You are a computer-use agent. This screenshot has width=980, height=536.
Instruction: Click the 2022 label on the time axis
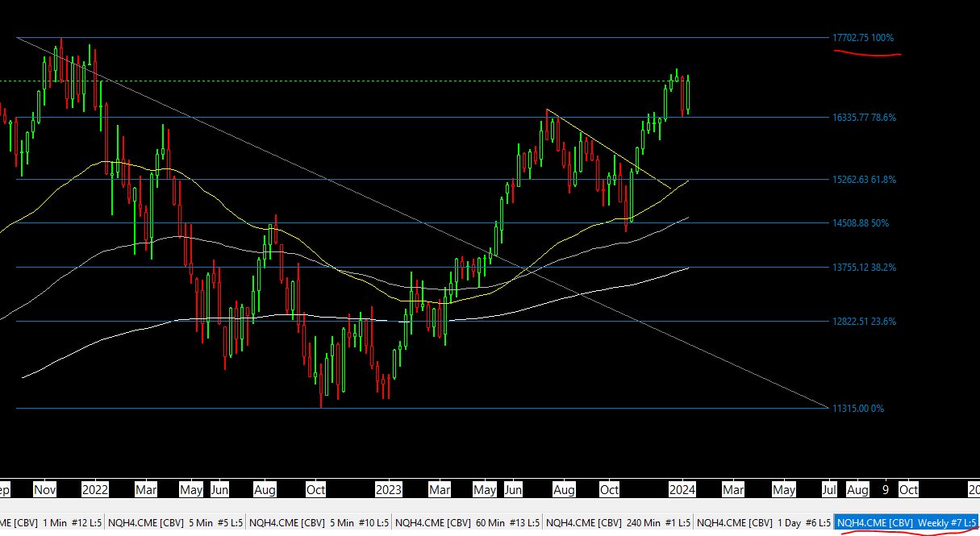point(94,490)
